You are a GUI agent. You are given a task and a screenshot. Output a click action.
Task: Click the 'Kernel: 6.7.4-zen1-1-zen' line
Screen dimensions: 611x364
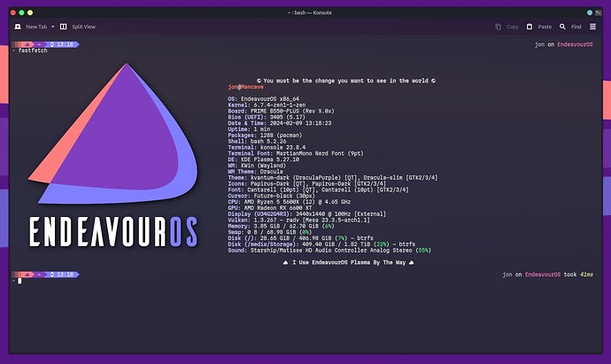267,105
